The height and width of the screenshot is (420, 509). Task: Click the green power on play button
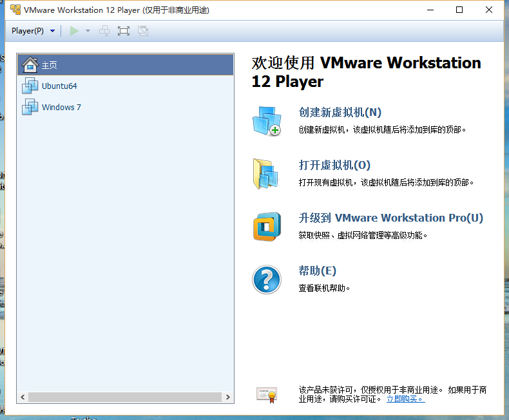pos(74,31)
